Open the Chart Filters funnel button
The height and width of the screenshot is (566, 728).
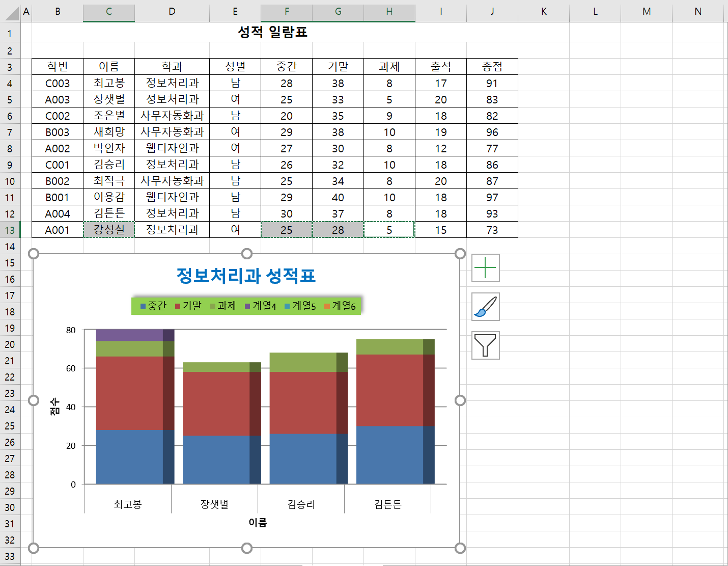(485, 345)
